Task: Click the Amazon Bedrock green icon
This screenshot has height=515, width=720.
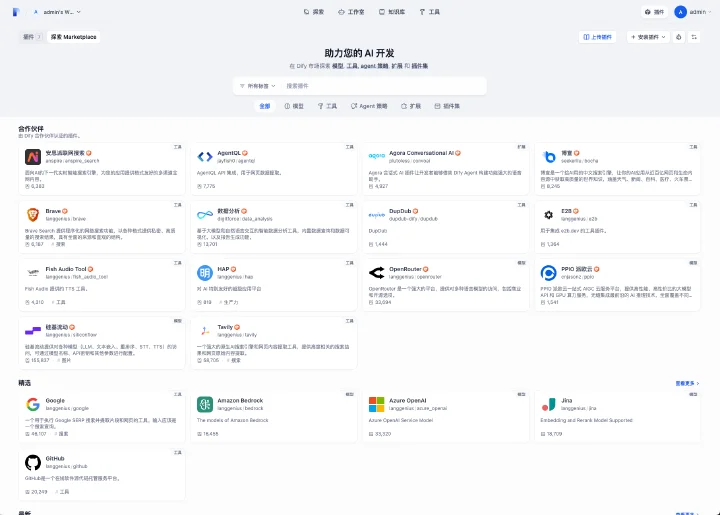Action: tap(205, 404)
